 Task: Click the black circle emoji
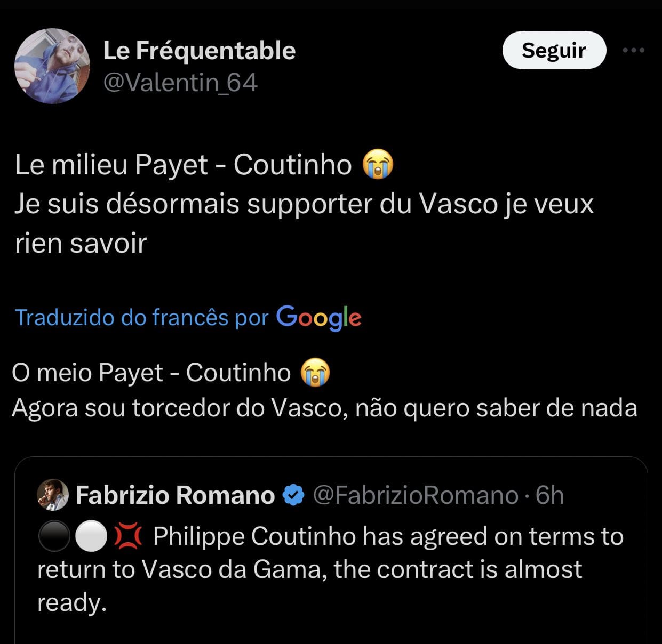54,536
